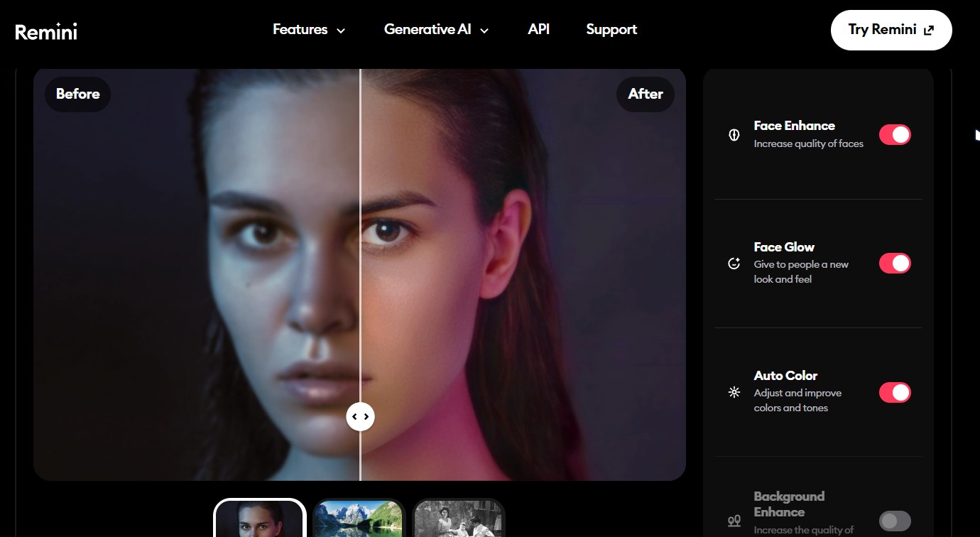Click the Auto Color heading text
Image resolution: width=980 pixels, height=537 pixels.
tap(785, 376)
